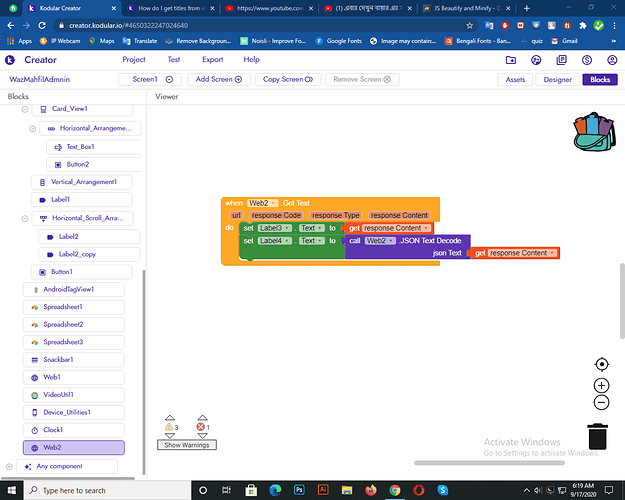Click the Add Screen button
The height and width of the screenshot is (500, 625).
coord(218,79)
